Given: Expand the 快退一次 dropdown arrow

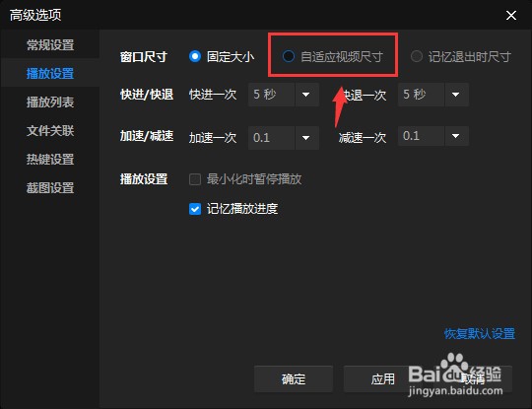Looking at the screenshot, I should pos(456,95).
